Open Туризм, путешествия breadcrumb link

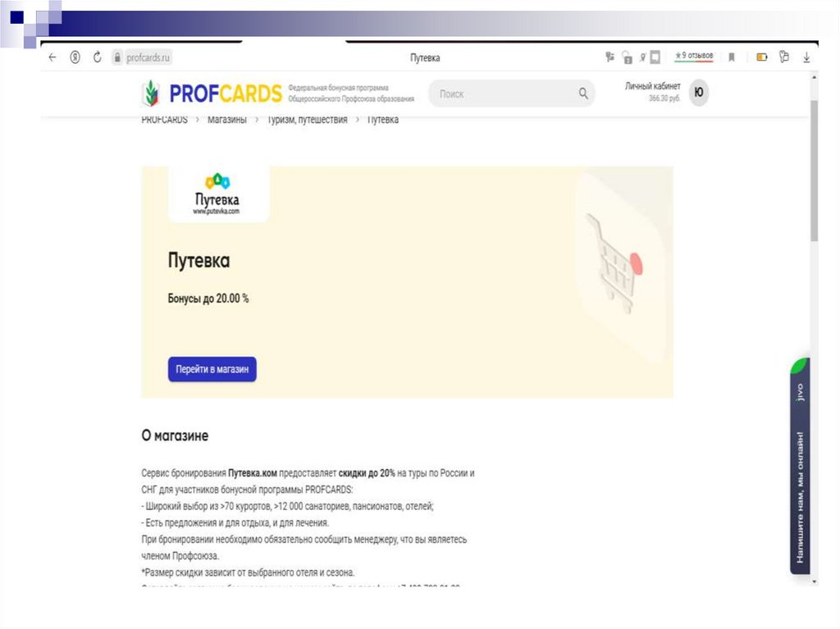pos(307,120)
